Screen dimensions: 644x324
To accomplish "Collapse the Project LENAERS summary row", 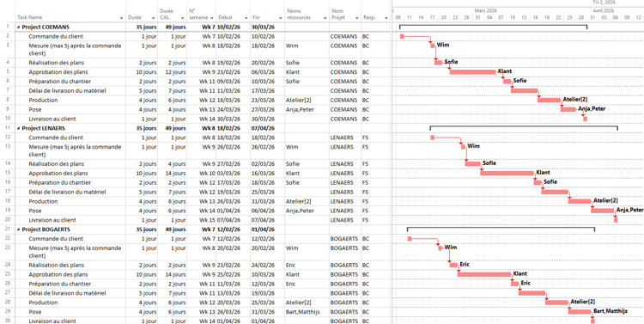I will [x=18, y=128].
